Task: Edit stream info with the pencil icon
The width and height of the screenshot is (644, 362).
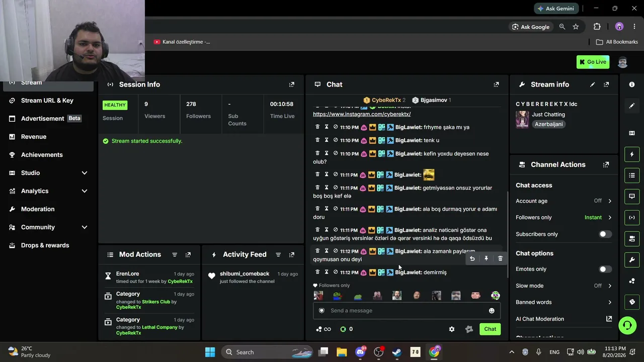Action: point(593,84)
